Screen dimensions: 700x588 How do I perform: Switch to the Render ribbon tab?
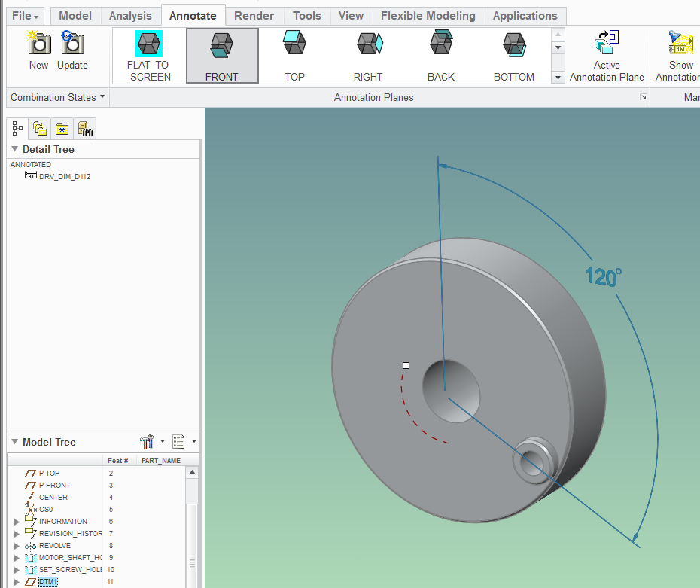click(x=254, y=16)
